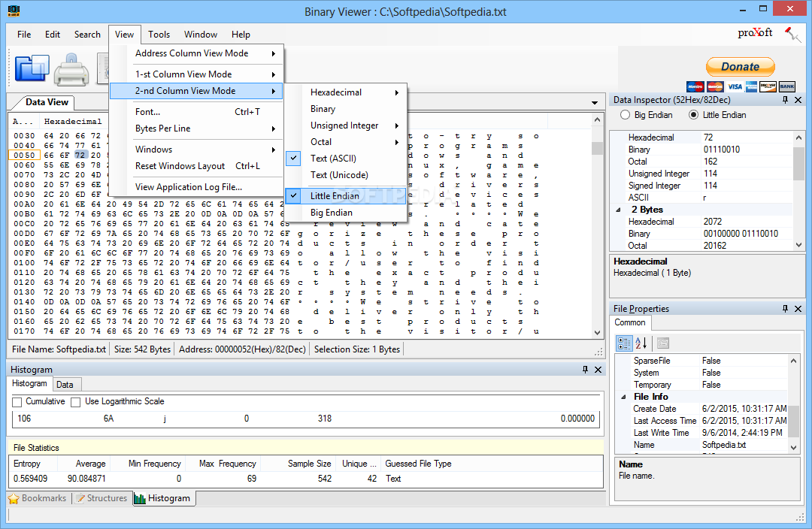Open the Search menu
This screenshot has width=812, height=529.
(87, 34)
